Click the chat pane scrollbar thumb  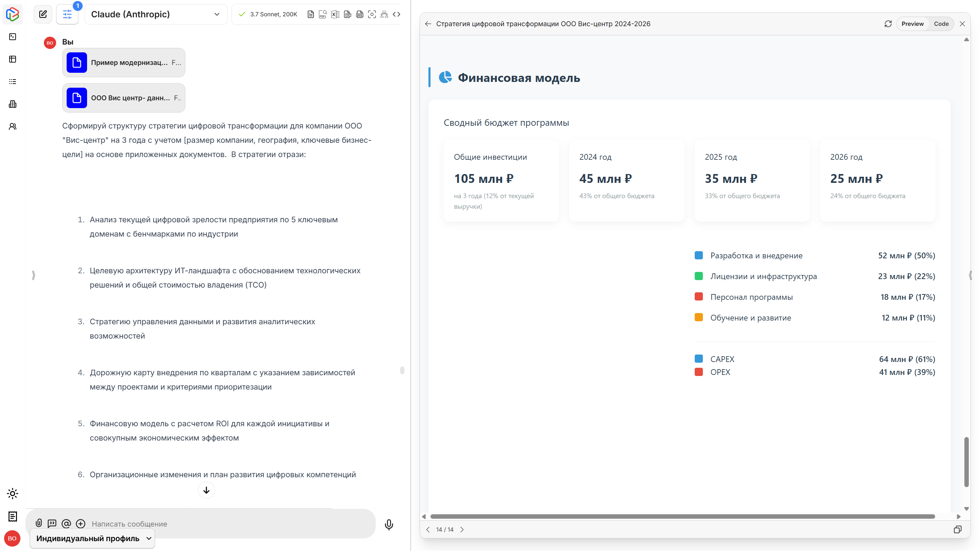click(x=402, y=370)
